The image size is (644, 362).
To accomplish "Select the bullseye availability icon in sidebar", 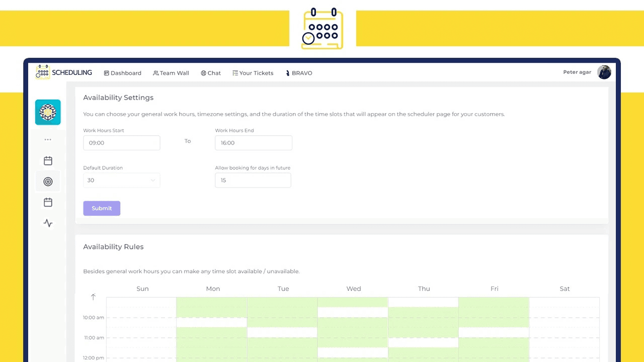I will click(x=48, y=182).
